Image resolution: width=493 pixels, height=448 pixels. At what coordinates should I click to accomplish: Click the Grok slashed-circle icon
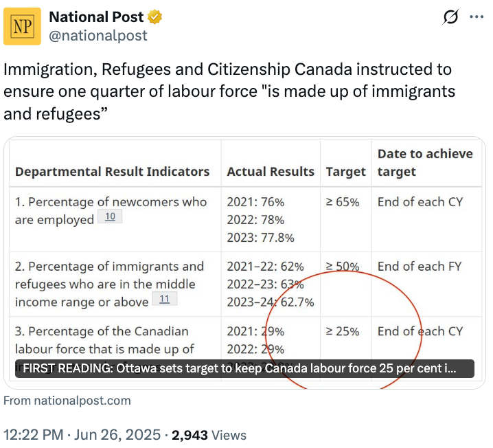click(450, 17)
